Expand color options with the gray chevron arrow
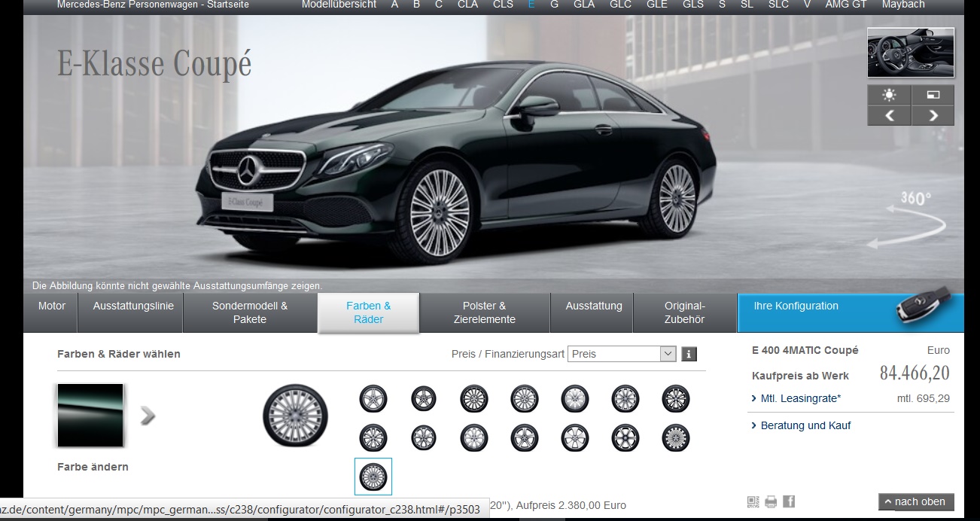This screenshot has height=521, width=980. [148, 415]
